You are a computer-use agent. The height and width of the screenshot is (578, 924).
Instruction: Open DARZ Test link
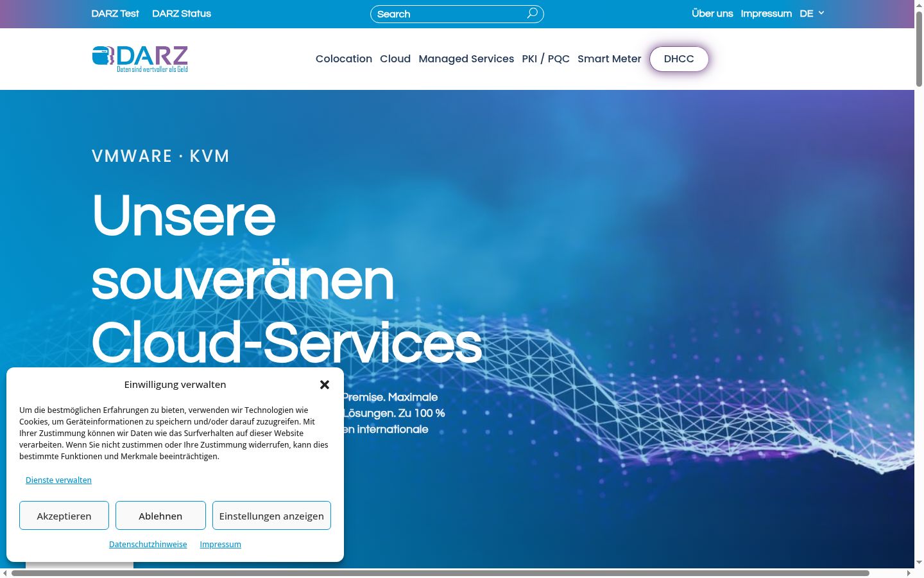116,13
